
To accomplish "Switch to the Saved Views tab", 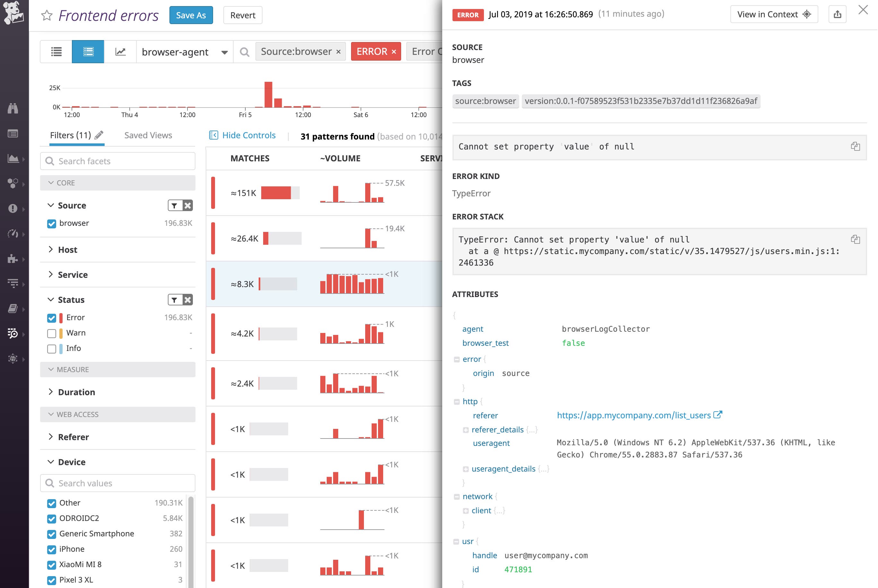I will pyautogui.click(x=148, y=135).
